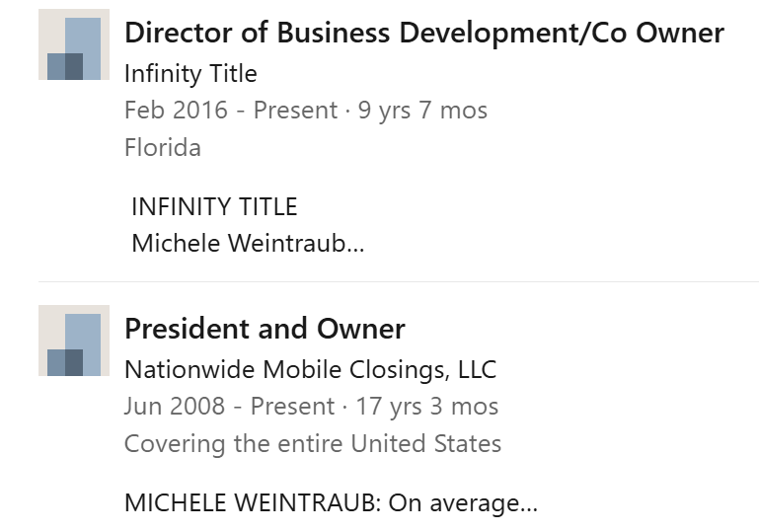Click the Covering the entire United States location
The height and width of the screenshot is (532, 759).
[x=313, y=443]
